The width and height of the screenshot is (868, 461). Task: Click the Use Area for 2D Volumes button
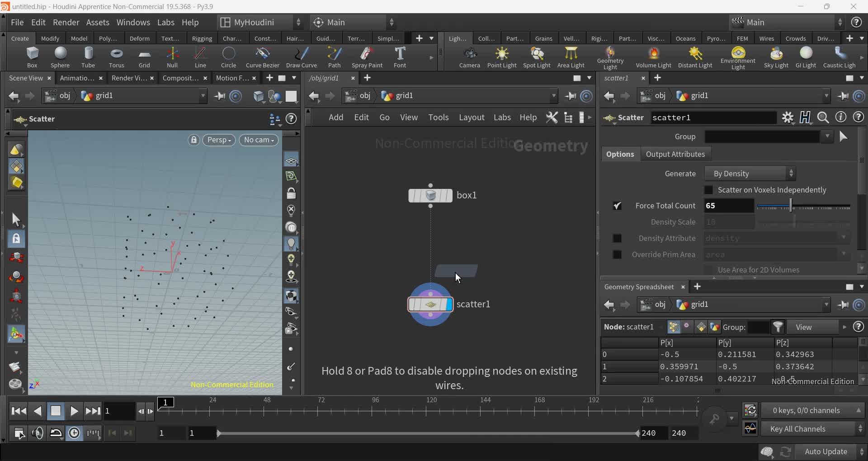(x=759, y=269)
